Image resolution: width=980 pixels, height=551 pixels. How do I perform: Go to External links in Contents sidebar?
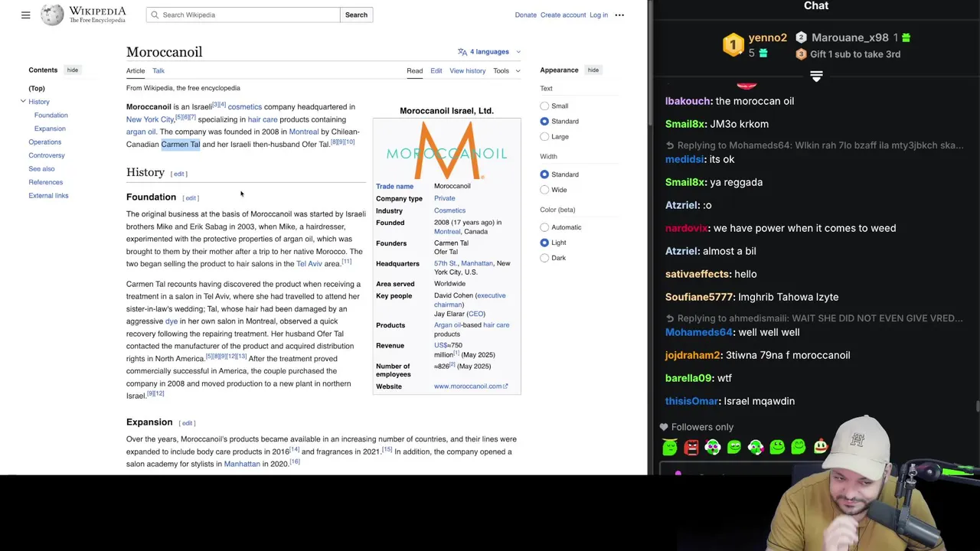48,195
